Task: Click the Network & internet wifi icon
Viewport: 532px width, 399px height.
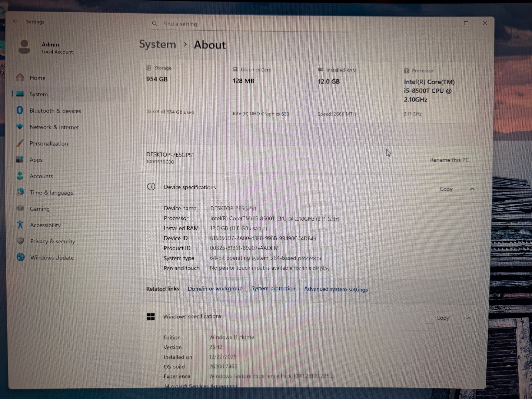Action: (x=20, y=127)
